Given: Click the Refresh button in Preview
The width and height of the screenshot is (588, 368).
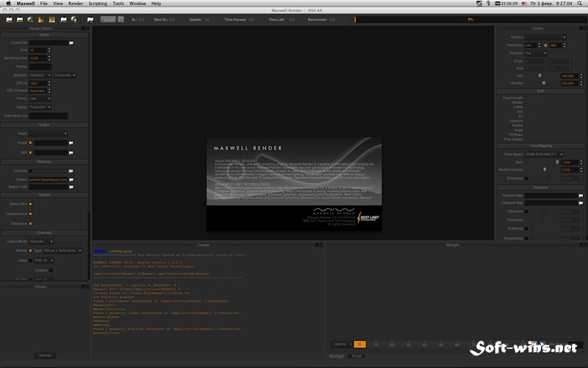Looking at the screenshot, I should tap(45, 355).
